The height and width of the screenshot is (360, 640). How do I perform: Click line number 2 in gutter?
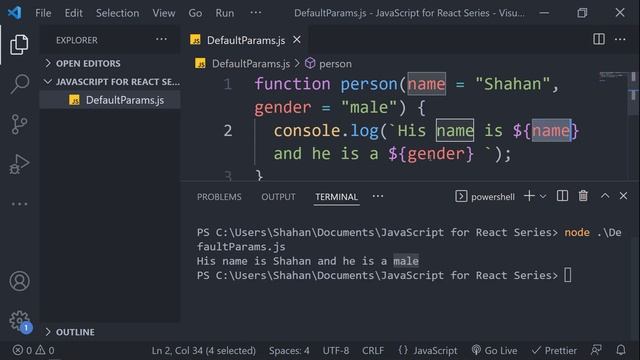pyautogui.click(x=228, y=131)
